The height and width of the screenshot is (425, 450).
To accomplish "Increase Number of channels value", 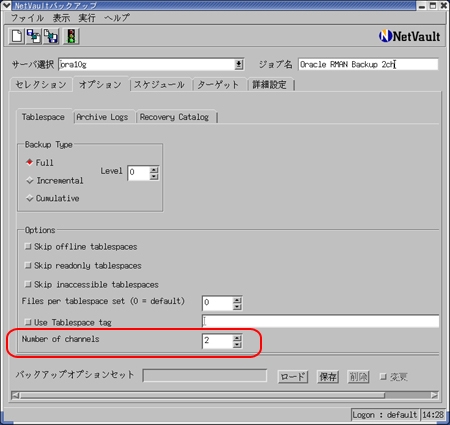I will [x=237, y=337].
